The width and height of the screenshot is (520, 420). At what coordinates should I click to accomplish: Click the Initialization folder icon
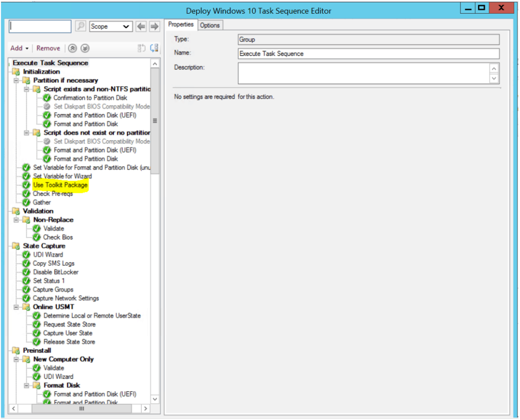tap(16, 72)
